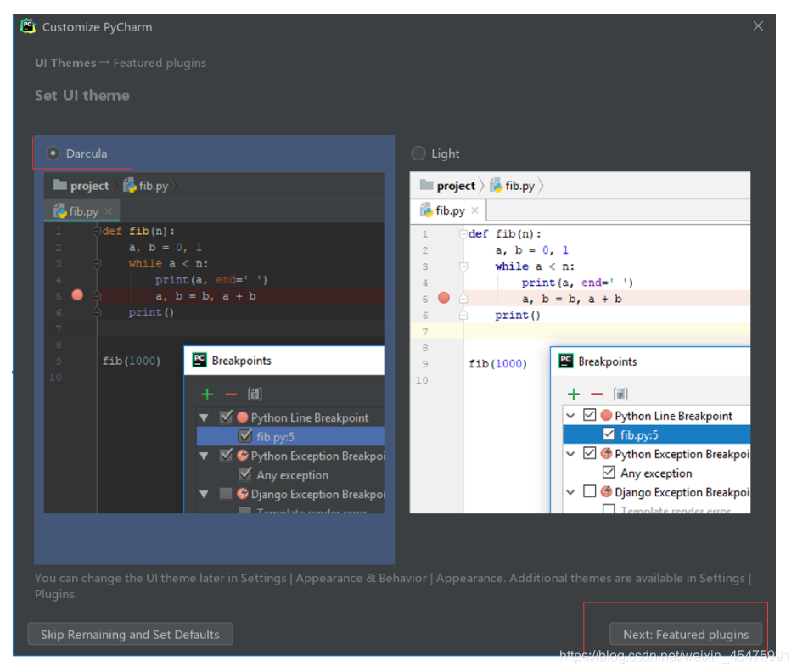Click 'project' breadcrumb text in Darcula preview
This screenshot has width=797, height=672.
pos(89,186)
